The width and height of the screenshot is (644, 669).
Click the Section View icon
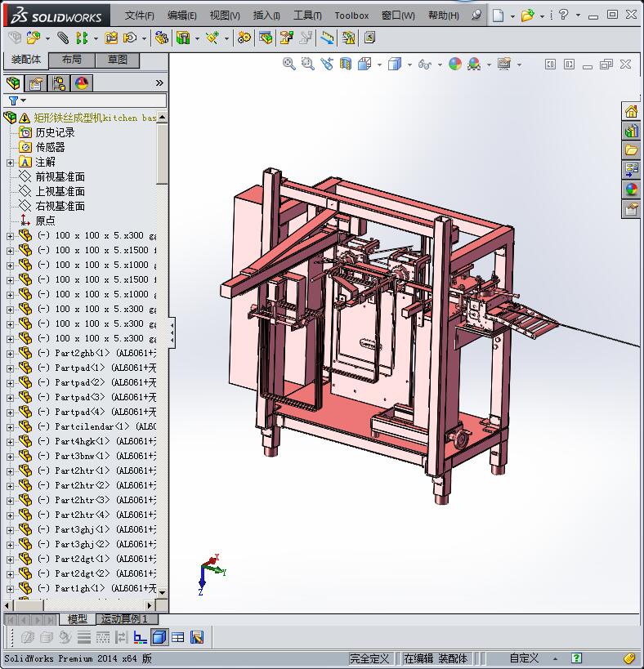(346, 64)
